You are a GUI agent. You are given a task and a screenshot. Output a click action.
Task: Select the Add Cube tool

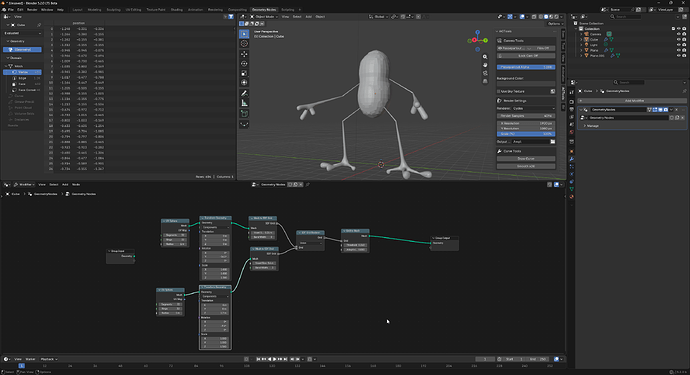pyautogui.click(x=244, y=114)
